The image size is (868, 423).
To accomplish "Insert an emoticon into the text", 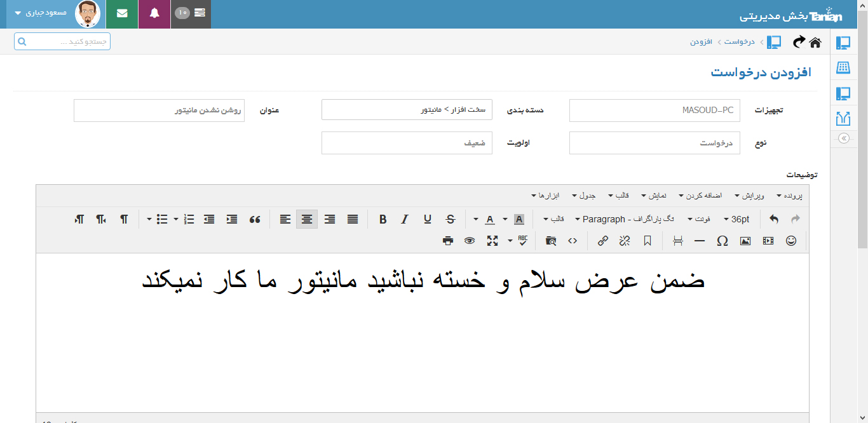I will (x=791, y=241).
